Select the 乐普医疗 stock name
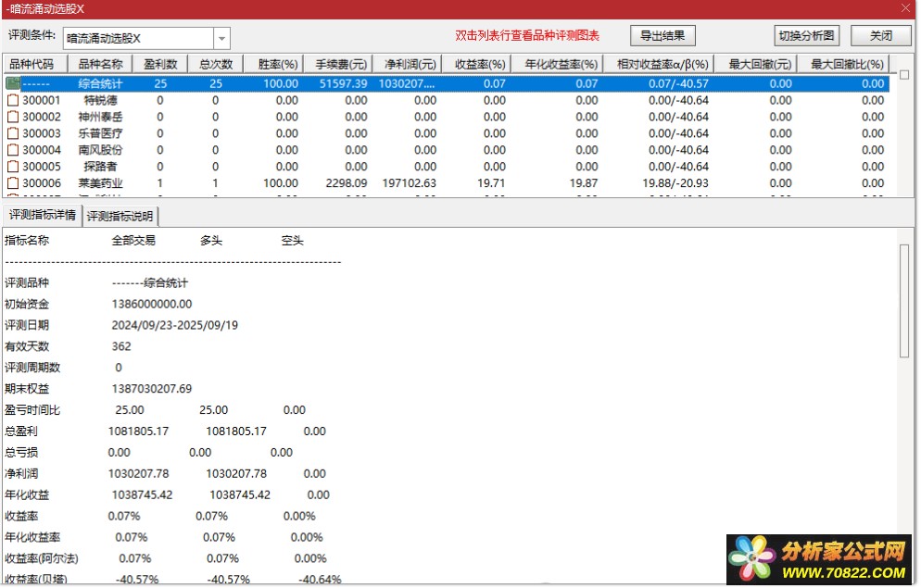The image size is (921, 588). point(100,133)
